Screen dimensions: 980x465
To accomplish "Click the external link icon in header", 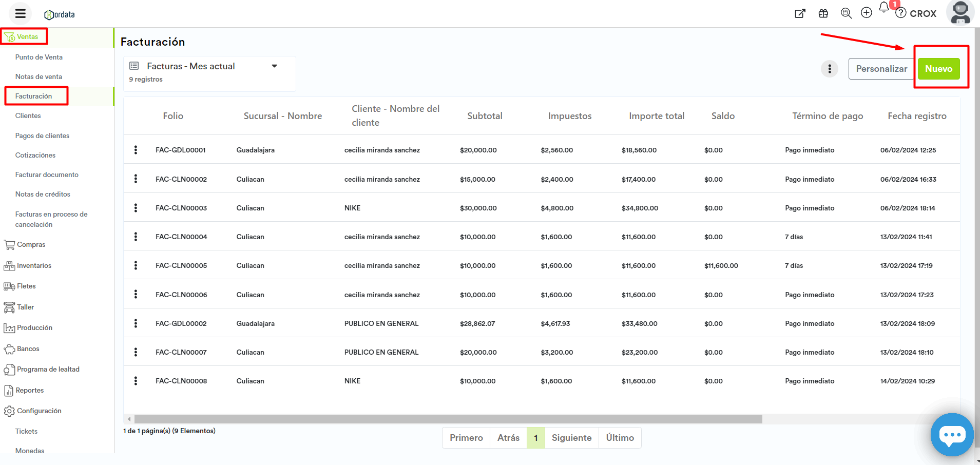I will pyautogui.click(x=800, y=14).
